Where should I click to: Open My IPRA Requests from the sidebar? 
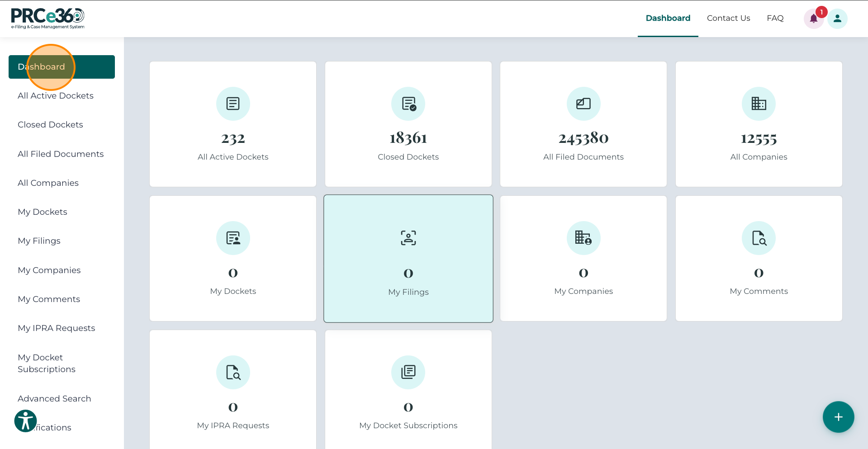(56, 328)
